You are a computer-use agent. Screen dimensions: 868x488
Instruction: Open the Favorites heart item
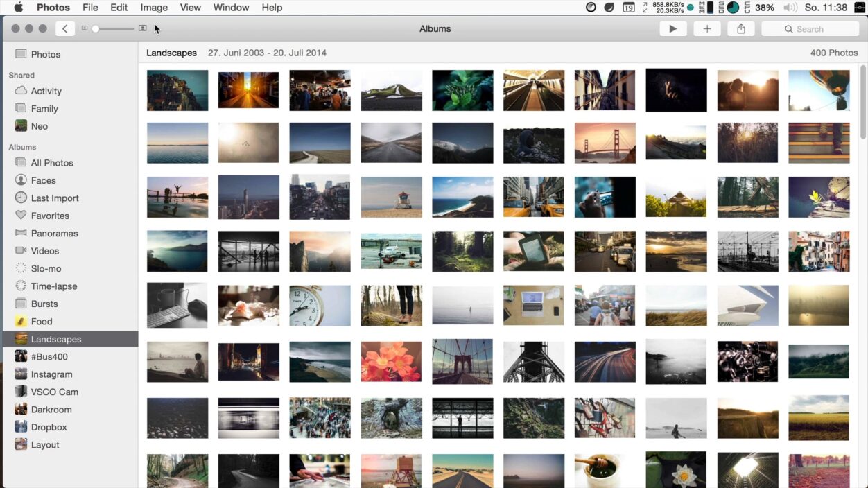coord(50,216)
